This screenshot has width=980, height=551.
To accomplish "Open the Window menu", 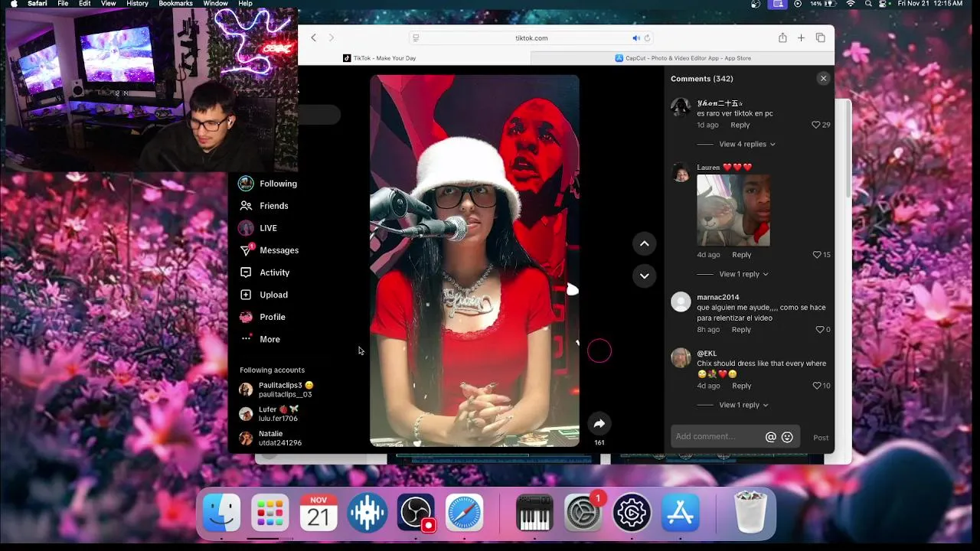I will pyautogui.click(x=215, y=4).
